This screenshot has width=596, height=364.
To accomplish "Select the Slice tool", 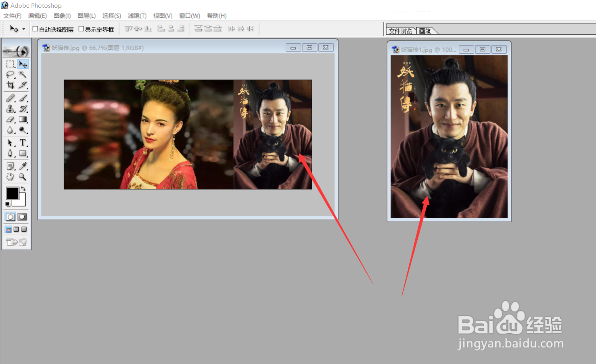I will [23, 85].
